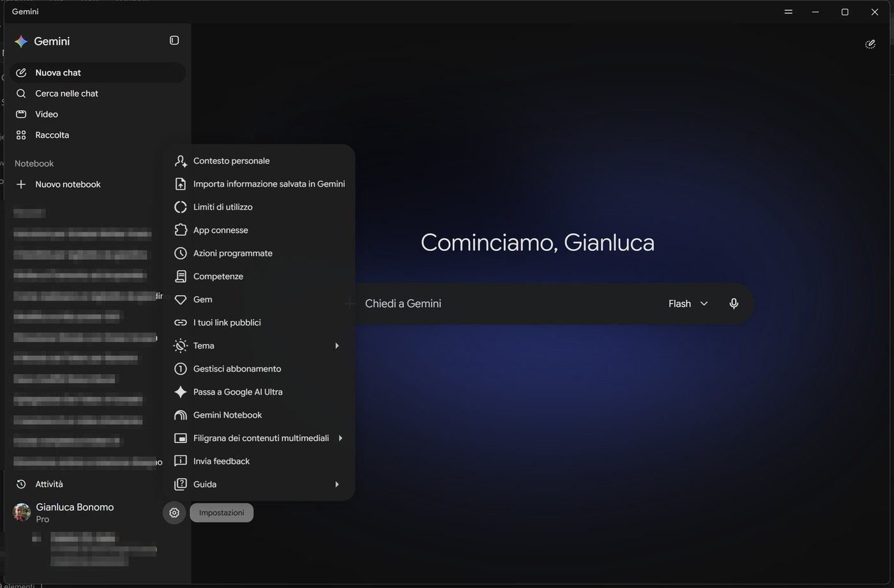Click the Raccolta grid icon
894x588 pixels.
tap(21, 135)
